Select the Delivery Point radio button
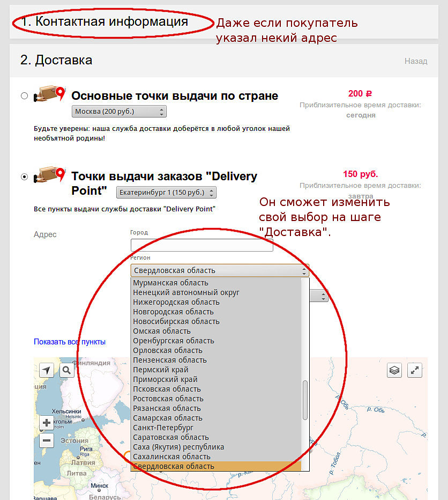 [24, 177]
